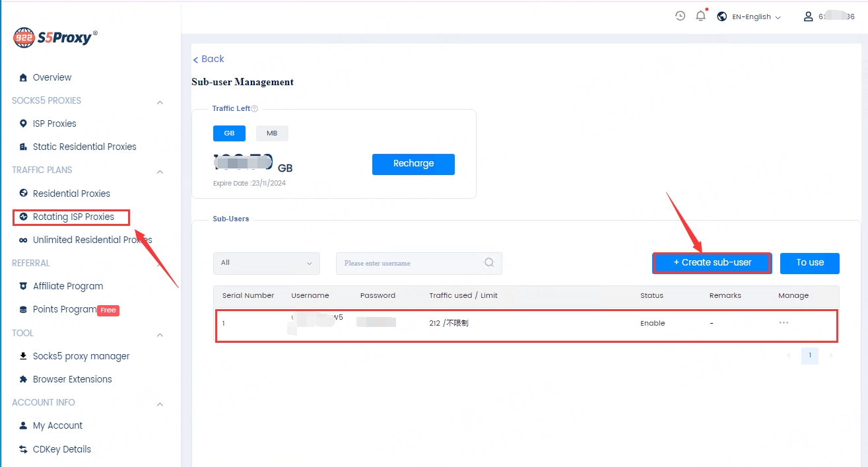Click the 922 S5Proxy logo

point(55,37)
